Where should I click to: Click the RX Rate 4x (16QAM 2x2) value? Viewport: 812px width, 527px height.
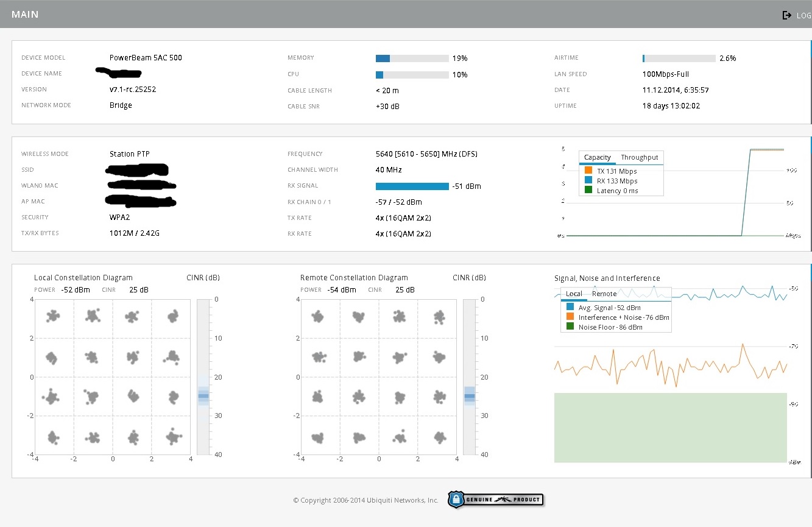[x=403, y=234]
